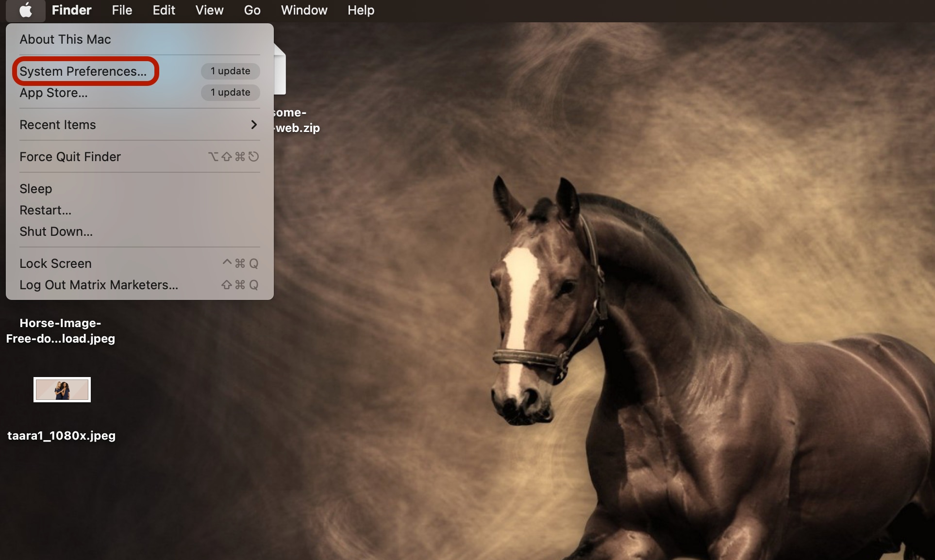Click the Go menu item
Image resolution: width=935 pixels, height=560 pixels.
pos(251,10)
